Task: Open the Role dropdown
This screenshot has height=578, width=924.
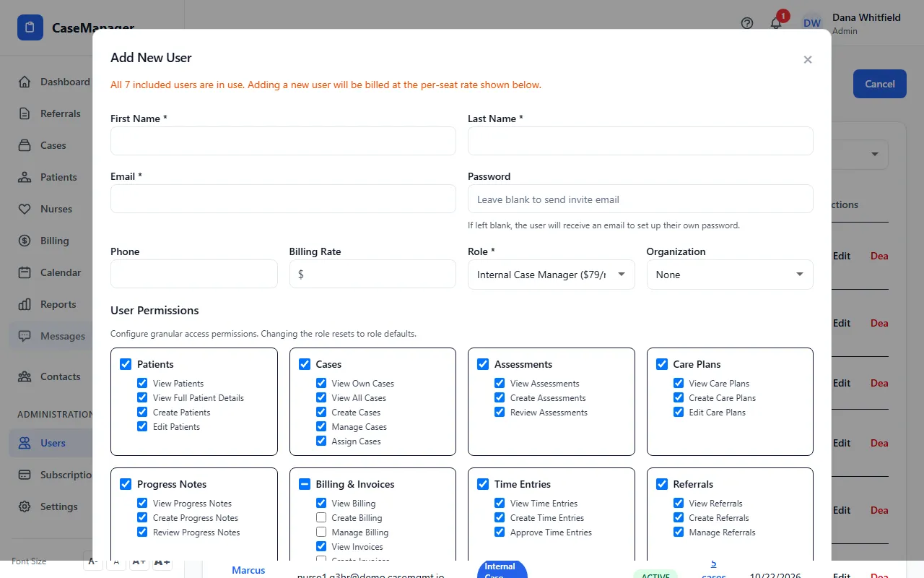Action: 552,275
